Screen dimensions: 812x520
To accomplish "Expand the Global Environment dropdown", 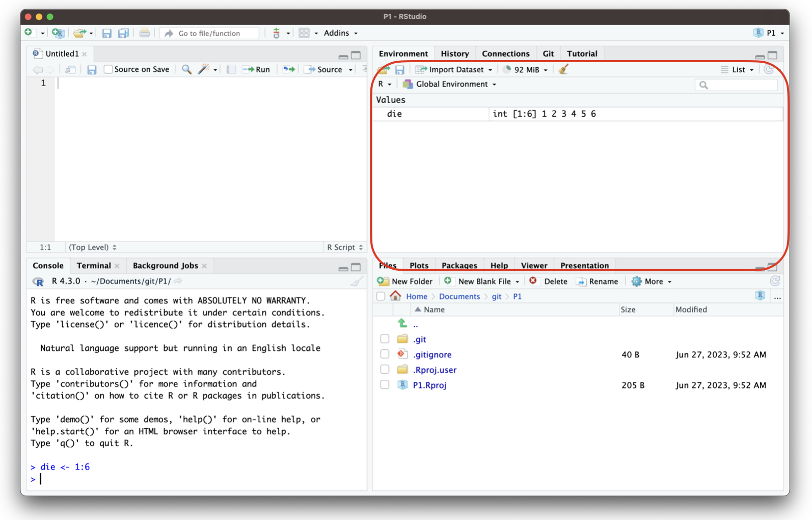I will point(450,84).
